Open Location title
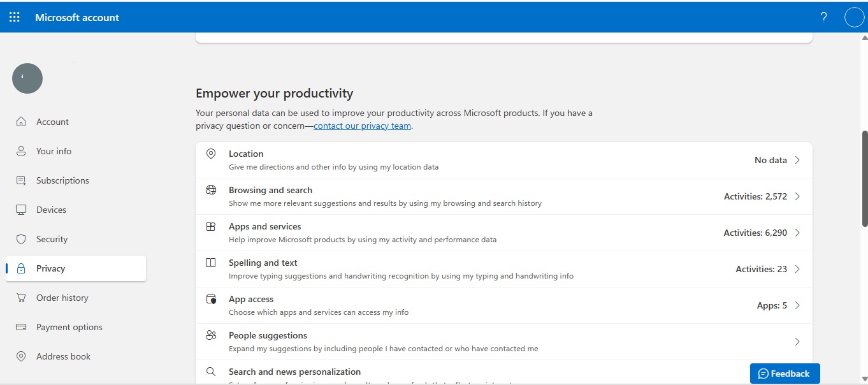Viewport: 868px width, 385px height. coord(246,154)
